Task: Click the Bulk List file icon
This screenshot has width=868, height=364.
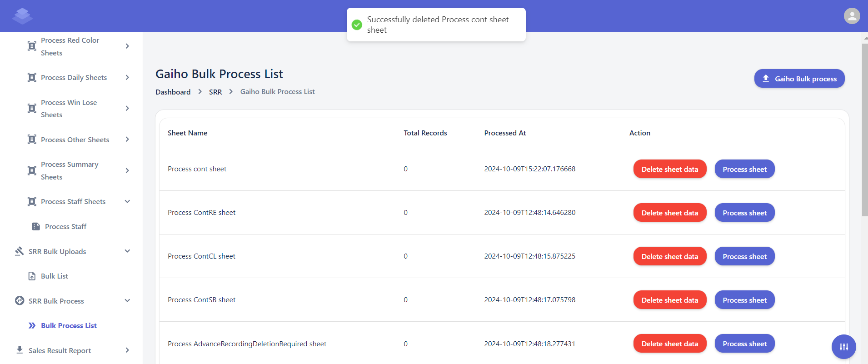Action: pos(32,276)
